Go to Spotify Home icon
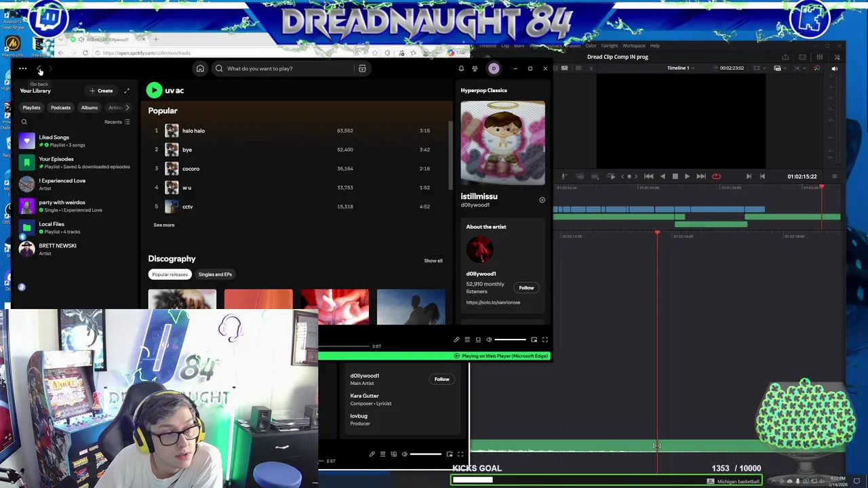 200,68
